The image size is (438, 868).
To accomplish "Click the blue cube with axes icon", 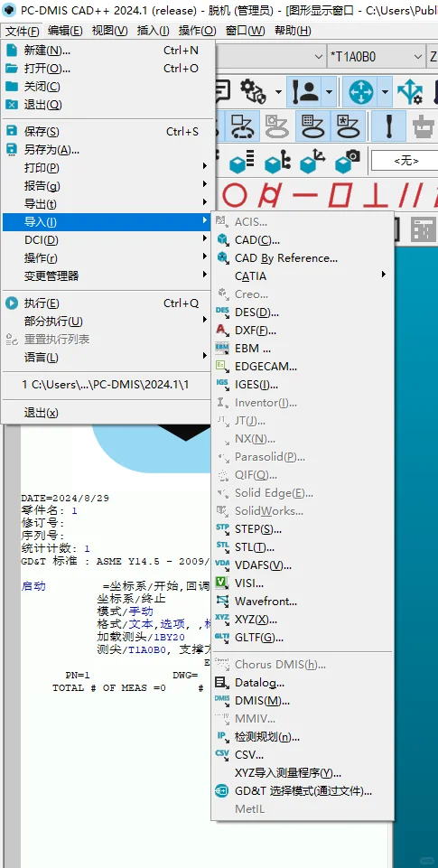I will click(312, 162).
